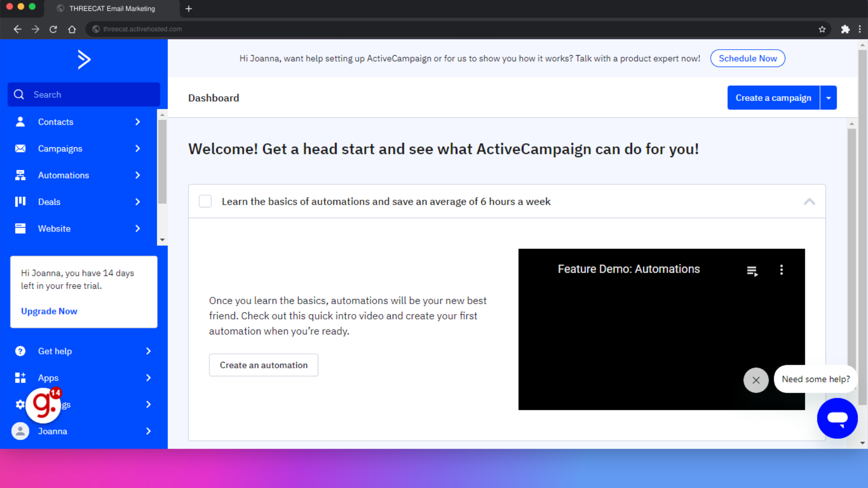Click the Campaigns icon in sidebar

(20, 148)
